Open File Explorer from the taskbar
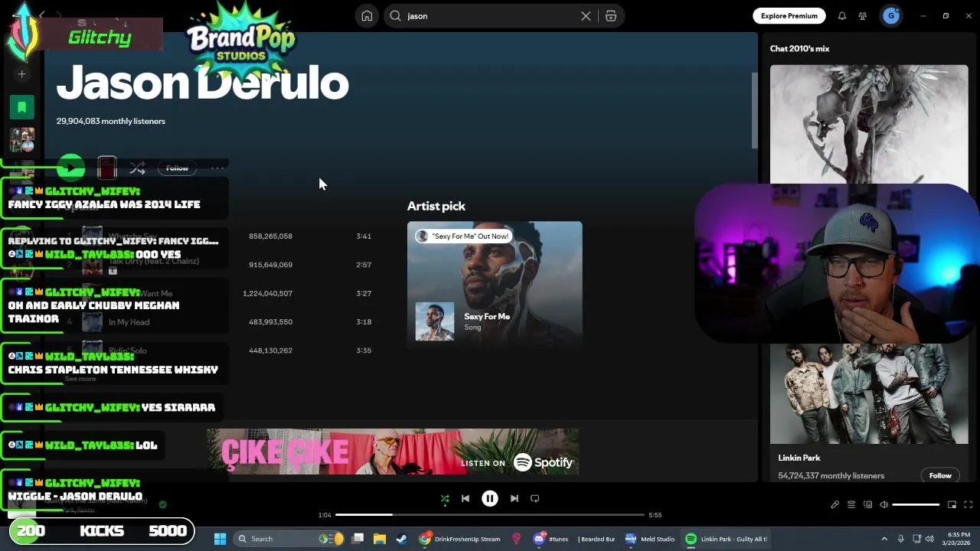This screenshot has width=980, height=551. (x=379, y=539)
